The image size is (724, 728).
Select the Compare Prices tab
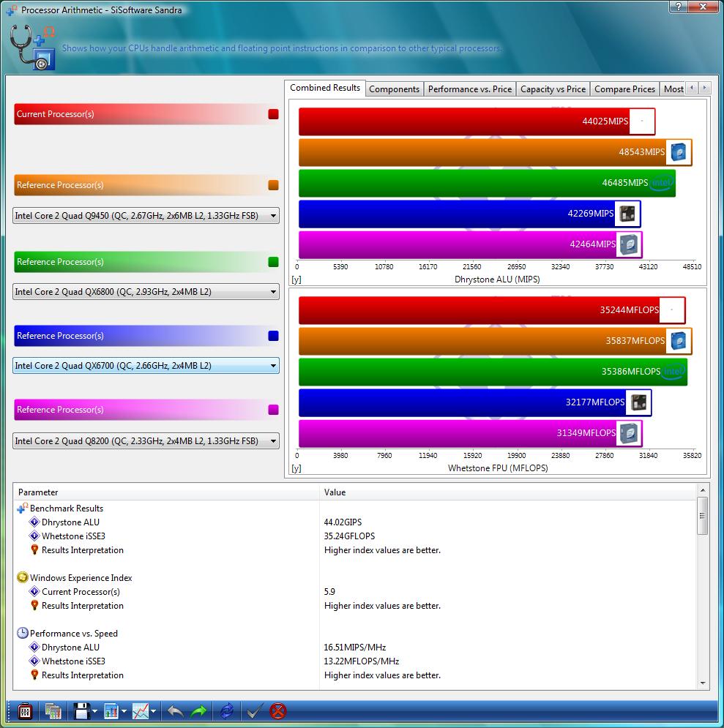(x=624, y=89)
